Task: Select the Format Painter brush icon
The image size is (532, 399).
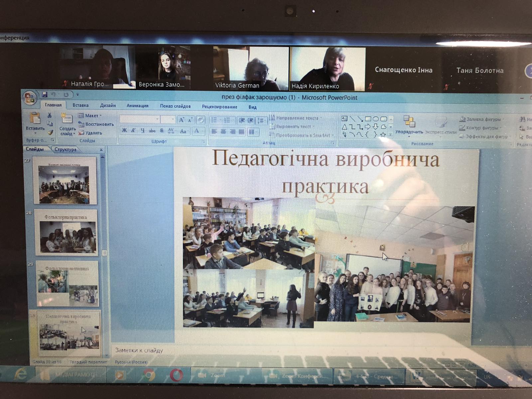Action: (x=50, y=132)
